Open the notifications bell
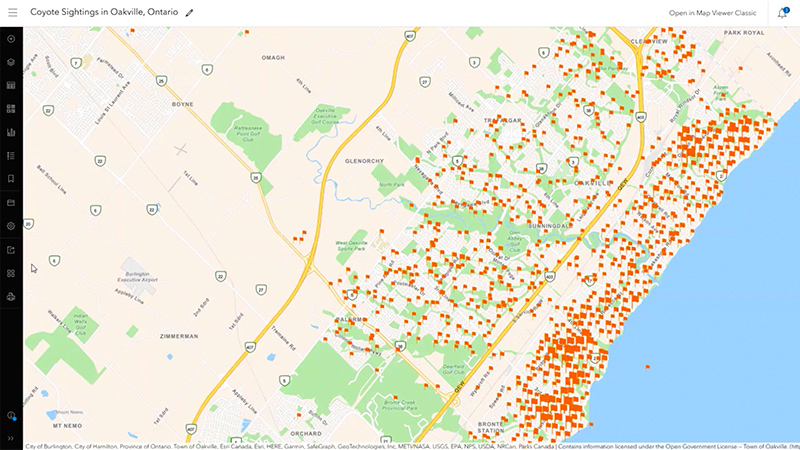Screen dimensions: 800x450 point(782,13)
